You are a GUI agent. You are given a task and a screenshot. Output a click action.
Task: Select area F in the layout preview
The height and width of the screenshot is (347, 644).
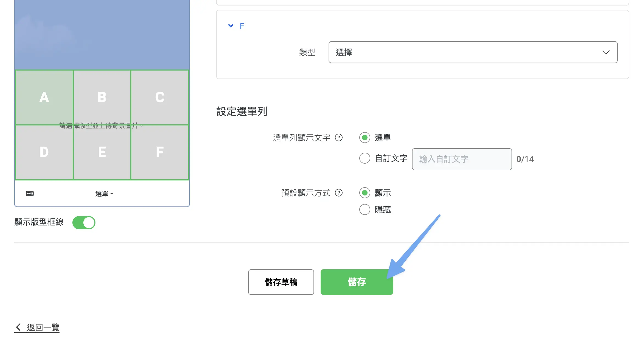pos(160,152)
